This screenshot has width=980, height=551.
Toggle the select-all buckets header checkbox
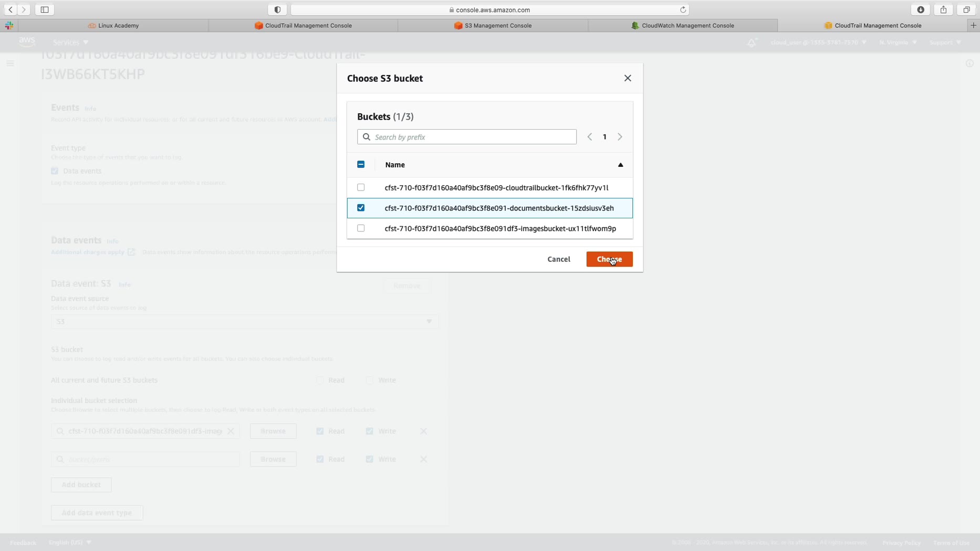tap(361, 165)
